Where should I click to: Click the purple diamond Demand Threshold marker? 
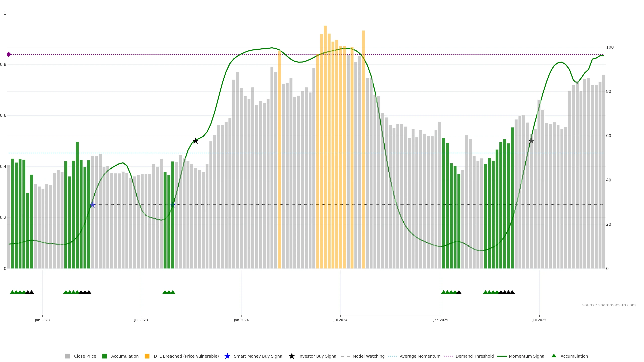click(x=9, y=54)
